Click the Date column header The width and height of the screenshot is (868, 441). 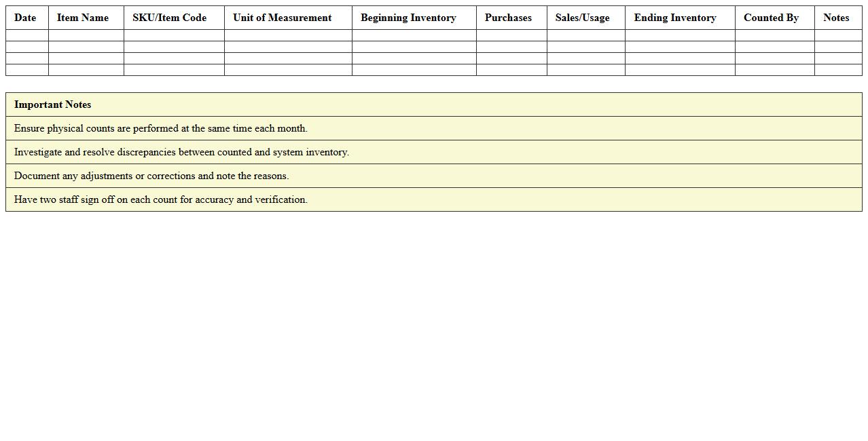pyautogui.click(x=25, y=18)
